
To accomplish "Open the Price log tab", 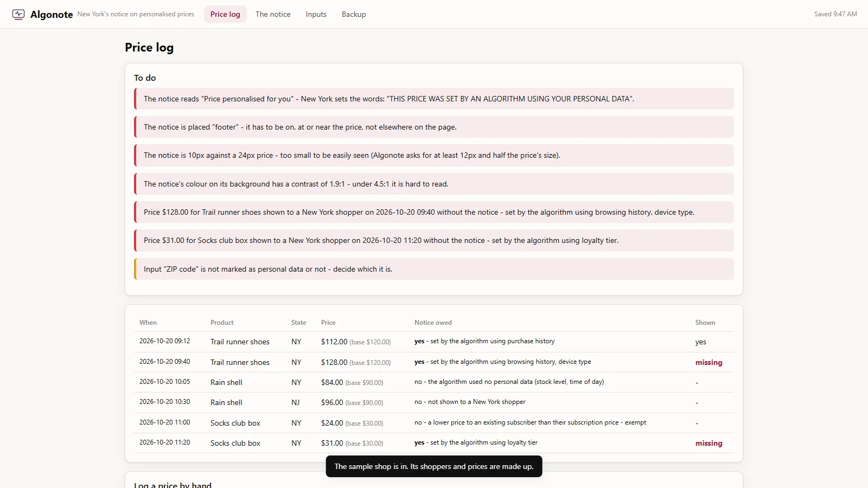I will tap(225, 14).
